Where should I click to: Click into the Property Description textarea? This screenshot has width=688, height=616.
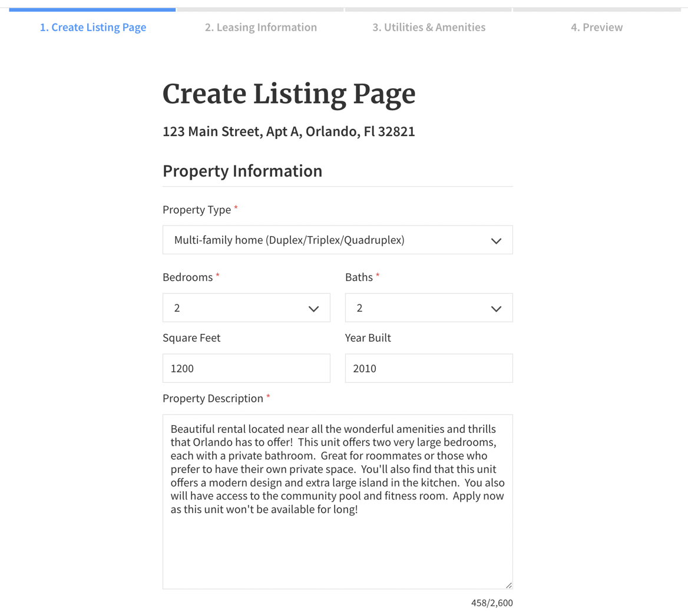click(338, 501)
